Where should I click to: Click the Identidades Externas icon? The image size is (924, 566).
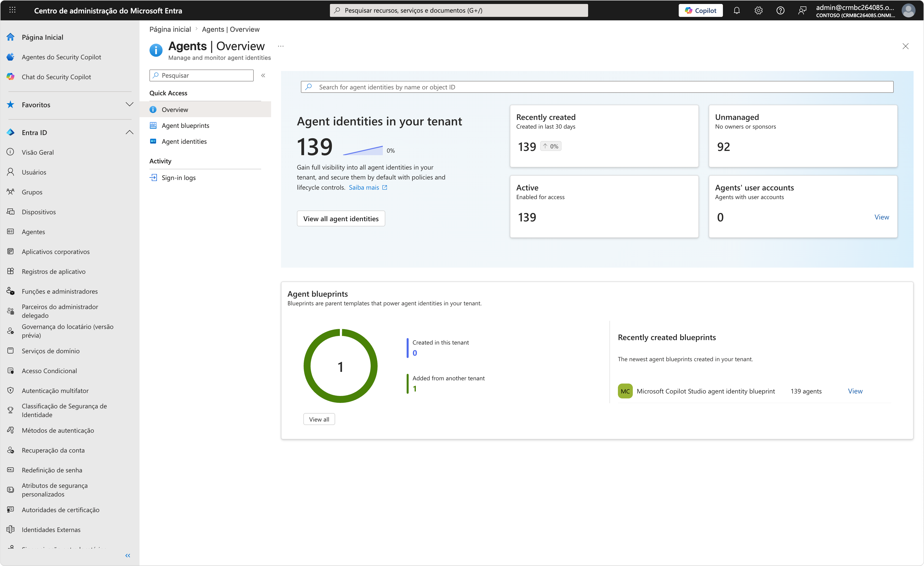(x=10, y=530)
